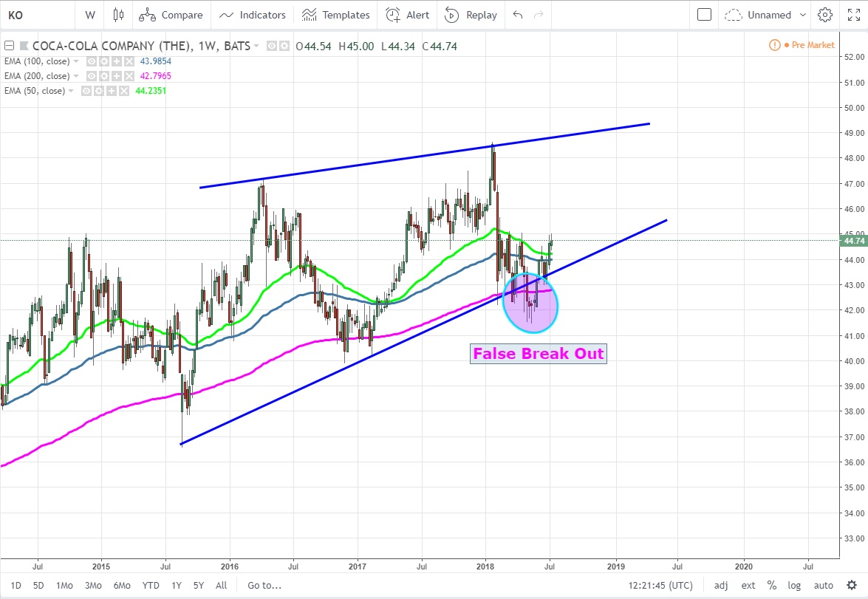This screenshot has height=599, width=868.
Task: Remove the EMA 100 indicator
Action: coord(129,61)
